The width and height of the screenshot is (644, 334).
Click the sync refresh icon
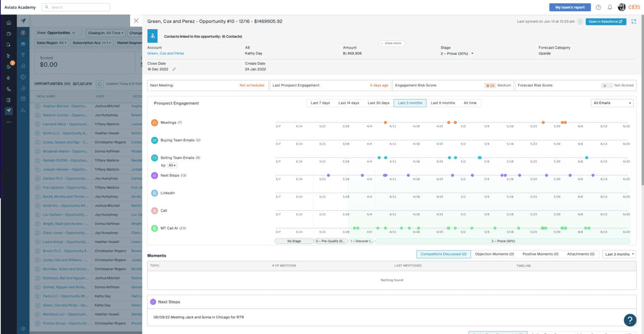[x=580, y=21]
